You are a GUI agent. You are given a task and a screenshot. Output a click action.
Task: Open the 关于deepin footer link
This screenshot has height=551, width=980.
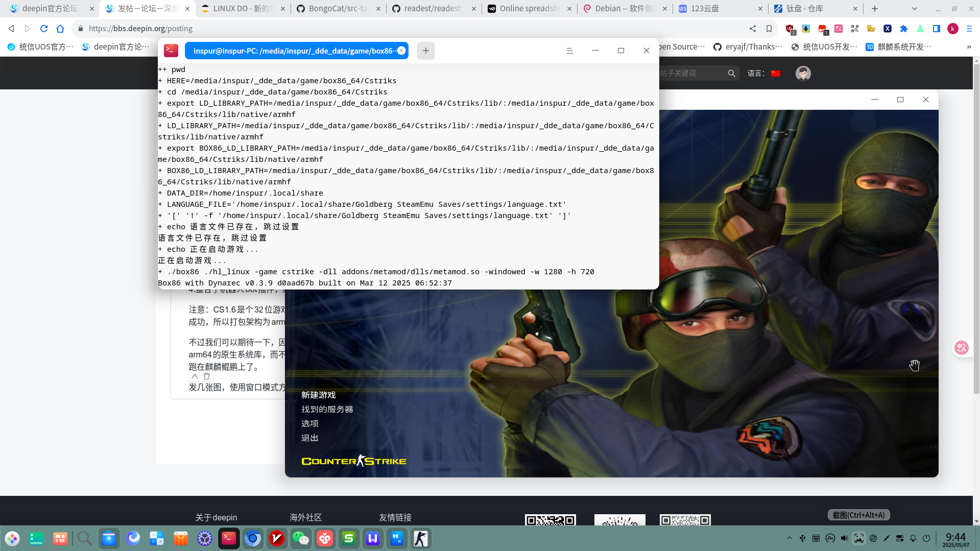tap(216, 517)
